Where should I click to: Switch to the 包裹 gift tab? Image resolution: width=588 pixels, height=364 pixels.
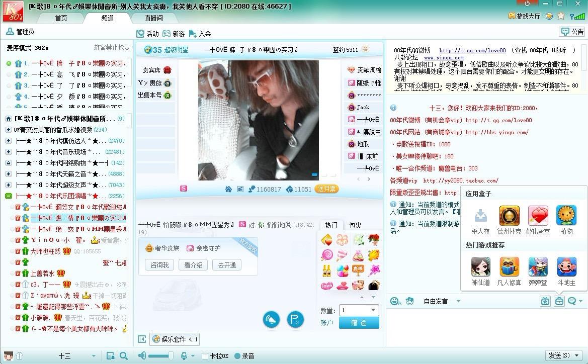pos(356,225)
